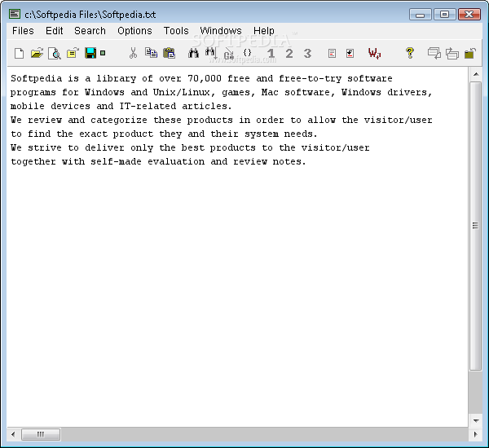Click the Go to line icon
The height and width of the screenshot is (448, 489).
(229, 54)
